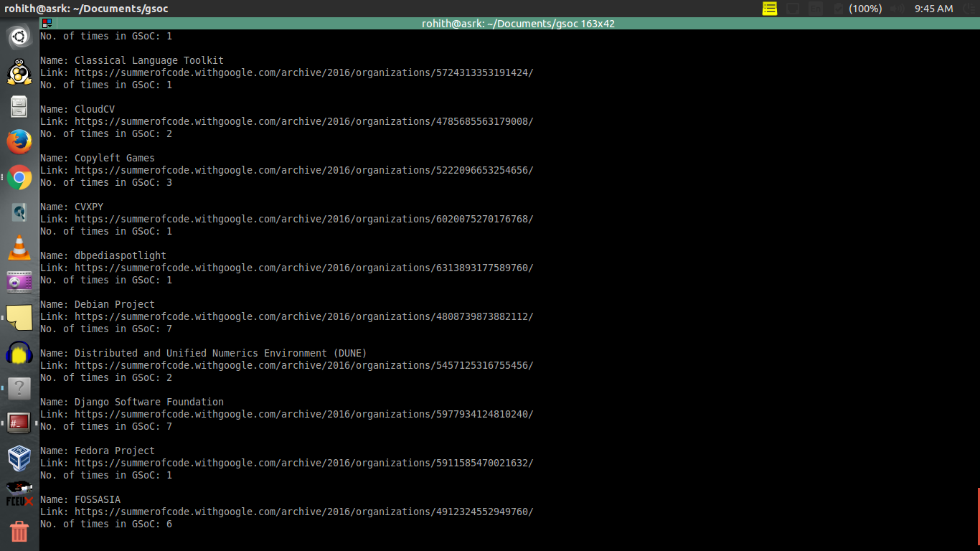Open the grey question mark app in the dock
The image size is (980, 551).
19,388
